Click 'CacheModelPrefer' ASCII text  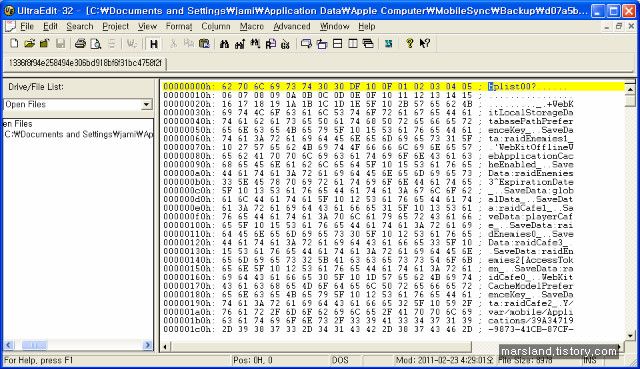[x=531, y=286]
